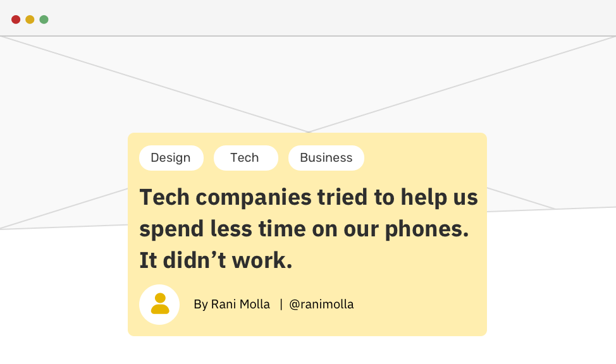Click the yellow minimize window dot
Viewport: 616px width, 364px height.
(30, 20)
